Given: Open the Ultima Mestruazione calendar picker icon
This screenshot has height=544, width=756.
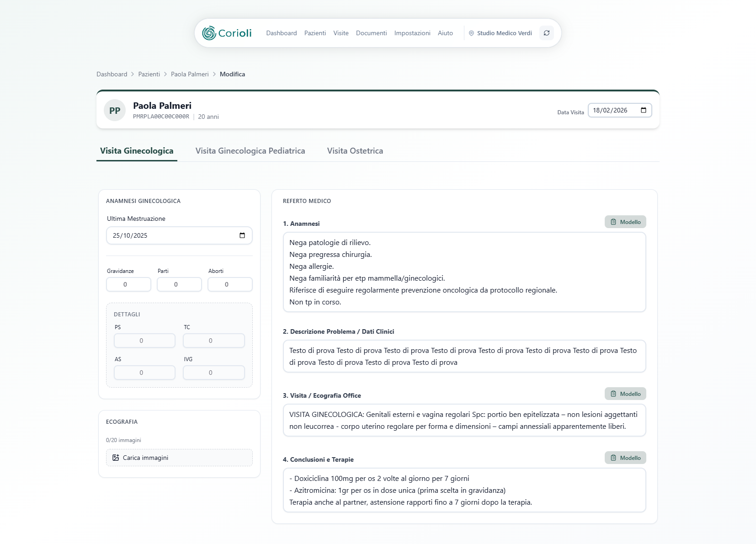Looking at the screenshot, I should [x=242, y=235].
